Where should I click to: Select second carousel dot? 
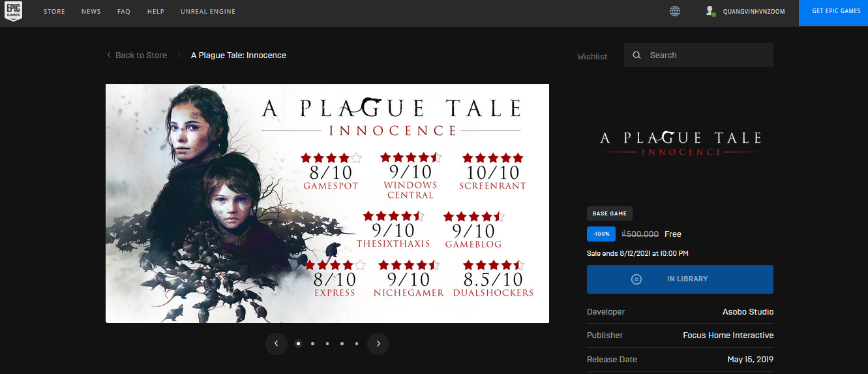click(313, 343)
